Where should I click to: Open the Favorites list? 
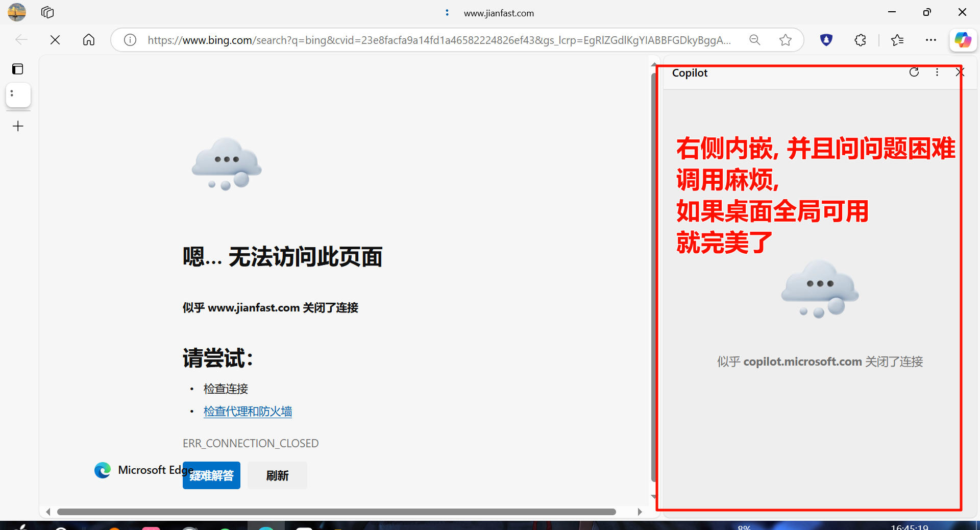coord(897,40)
